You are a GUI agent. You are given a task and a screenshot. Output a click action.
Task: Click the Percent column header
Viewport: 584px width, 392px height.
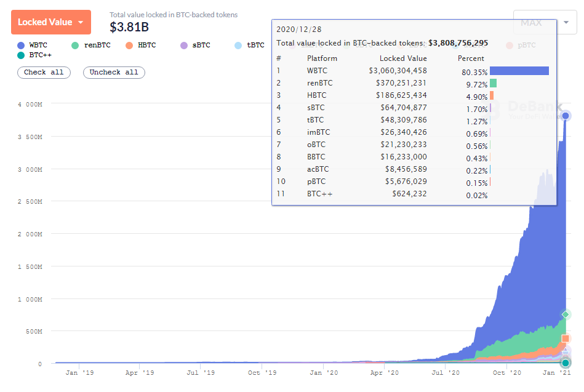tap(471, 58)
